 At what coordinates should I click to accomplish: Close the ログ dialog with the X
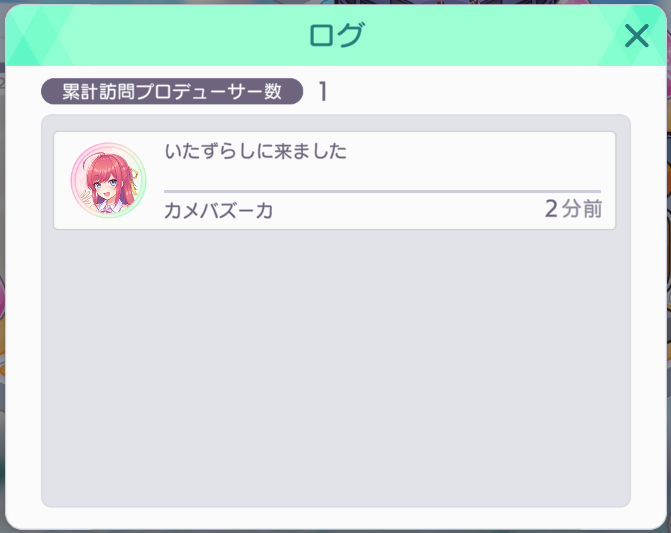(x=636, y=36)
